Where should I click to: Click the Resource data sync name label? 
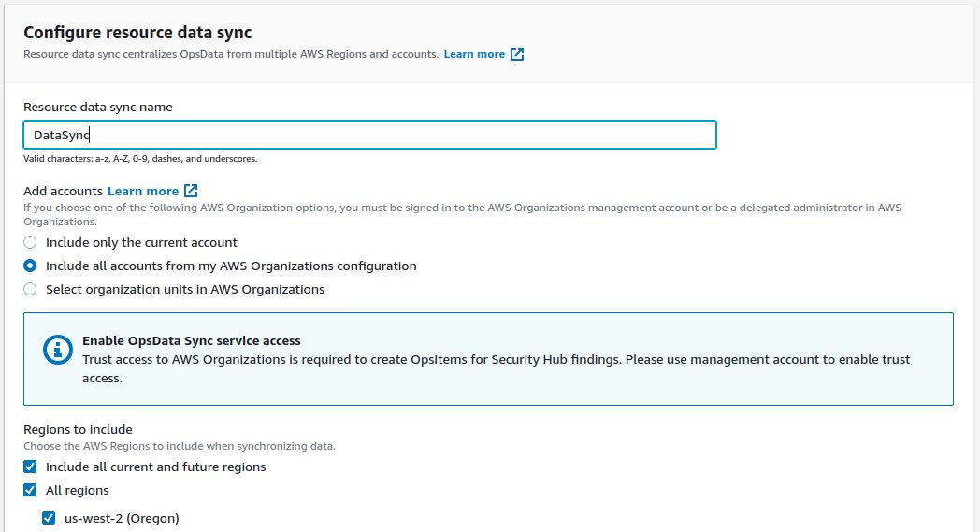point(97,107)
